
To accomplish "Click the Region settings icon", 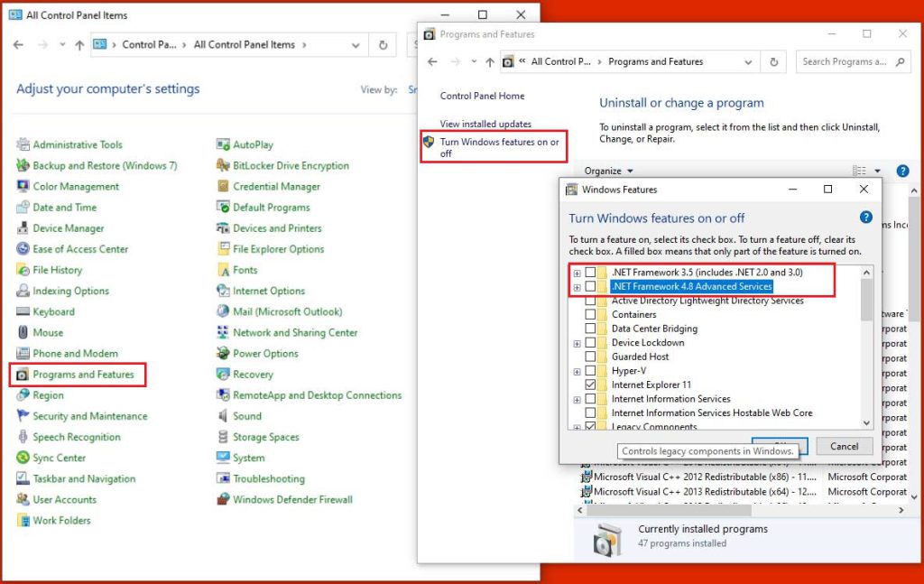I will coord(23,394).
